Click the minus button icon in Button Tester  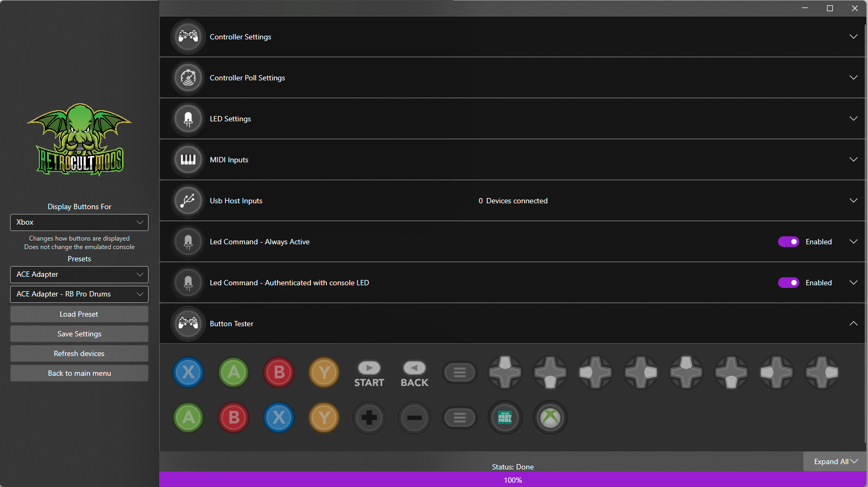tap(414, 418)
